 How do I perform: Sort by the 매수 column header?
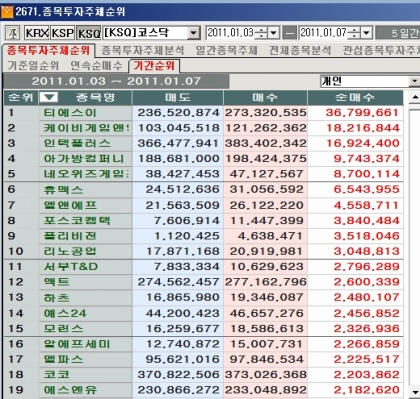tap(265, 98)
